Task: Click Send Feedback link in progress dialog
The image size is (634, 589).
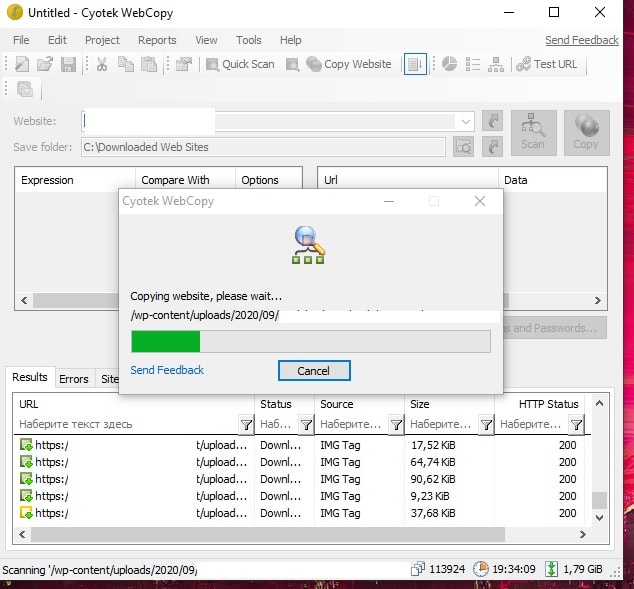Action: click(x=167, y=370)
